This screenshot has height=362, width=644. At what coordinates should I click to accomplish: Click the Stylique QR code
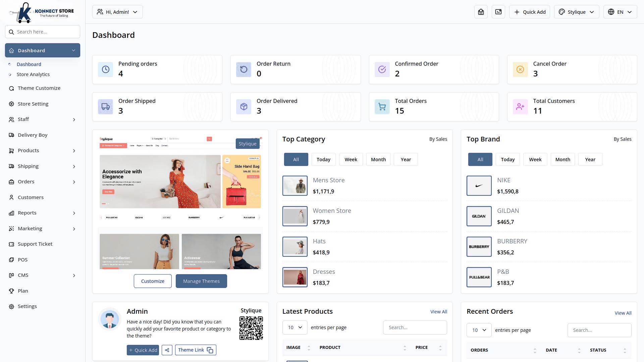pos(251,328)
